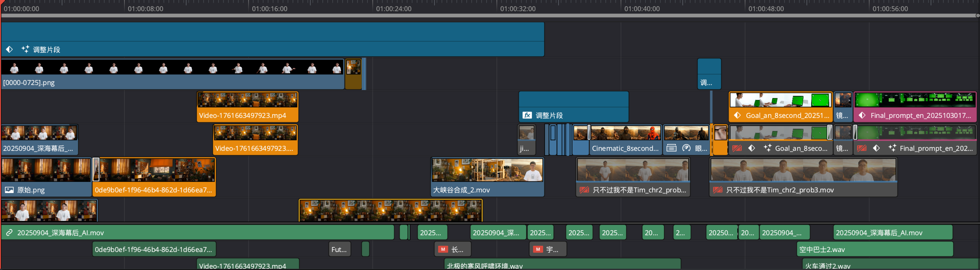Image resolution: width=980 pixels, height=270 pixels.
Task: Click the fx badge on 调整片段 clip
Action: 527,115
